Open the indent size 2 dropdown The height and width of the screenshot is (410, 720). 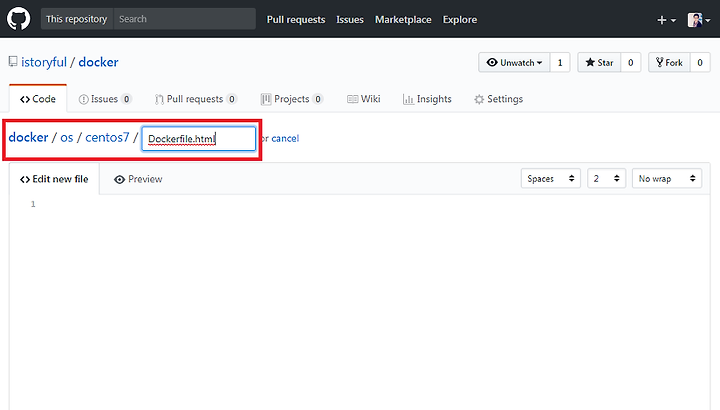coord(607,179)
